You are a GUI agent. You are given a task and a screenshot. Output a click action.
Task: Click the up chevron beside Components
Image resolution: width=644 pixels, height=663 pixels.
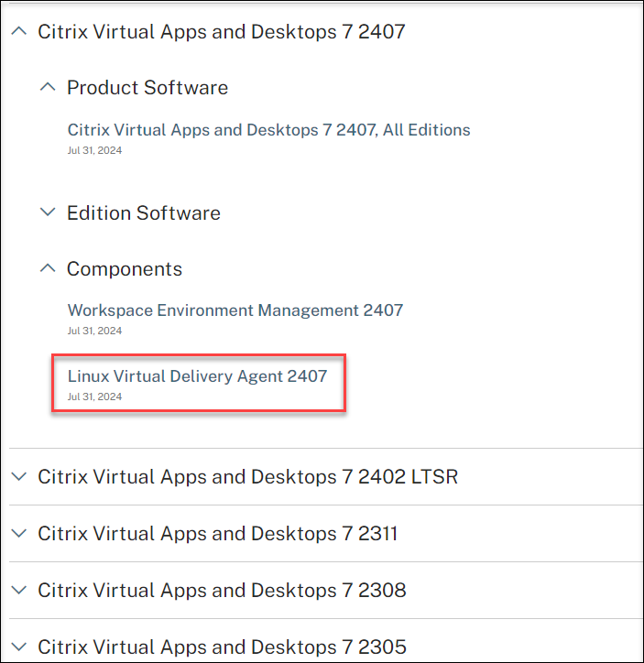point(48,268)
